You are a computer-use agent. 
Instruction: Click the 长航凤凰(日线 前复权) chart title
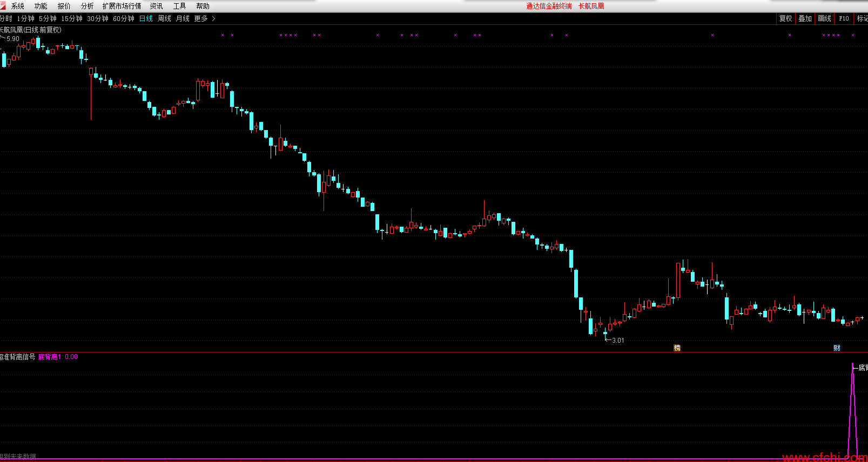point(31,30)
